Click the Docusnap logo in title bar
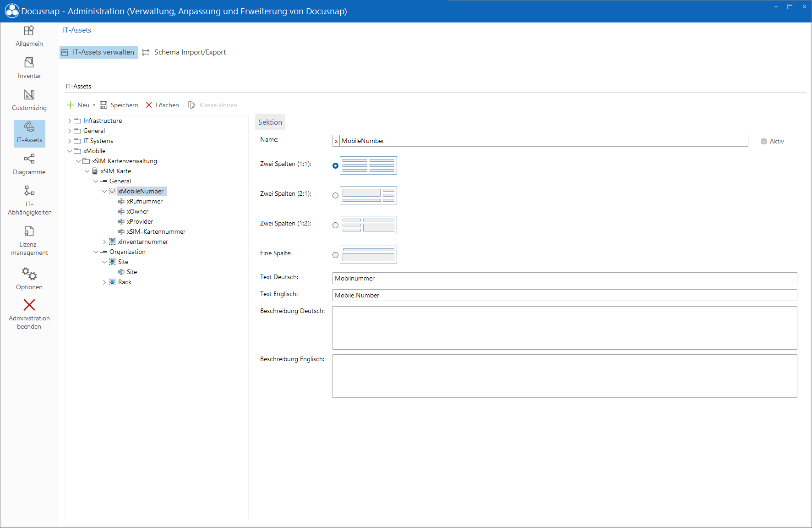Viewport: 812px width, 528px height. 12,11
